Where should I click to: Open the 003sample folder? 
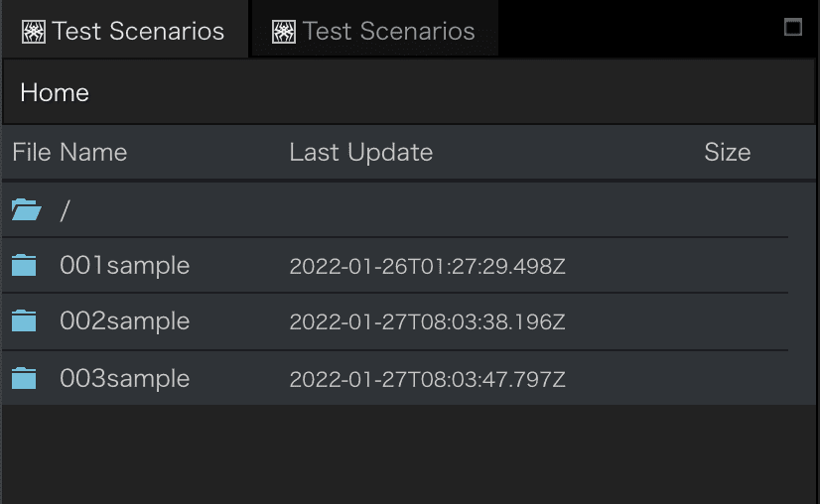[124, 379]
